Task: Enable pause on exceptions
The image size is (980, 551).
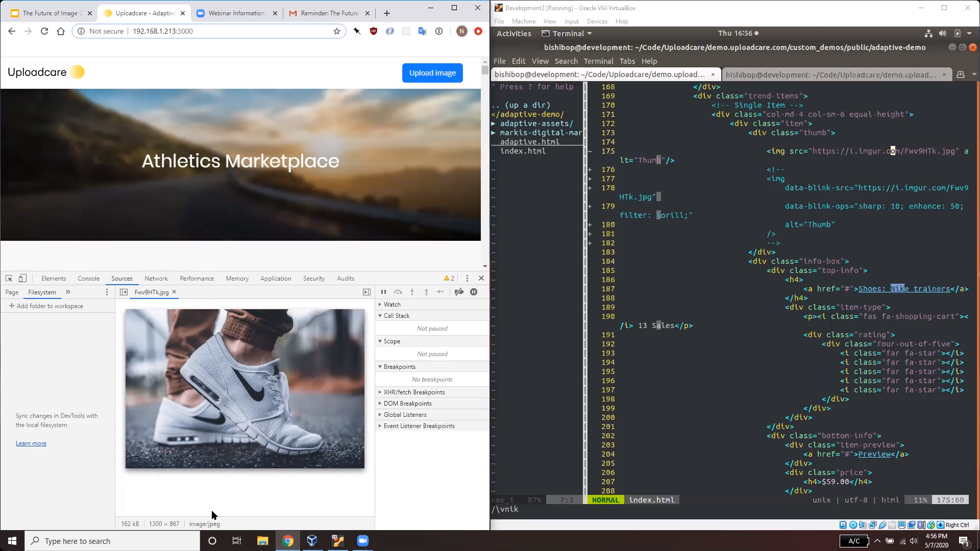Action: [473, 292]
